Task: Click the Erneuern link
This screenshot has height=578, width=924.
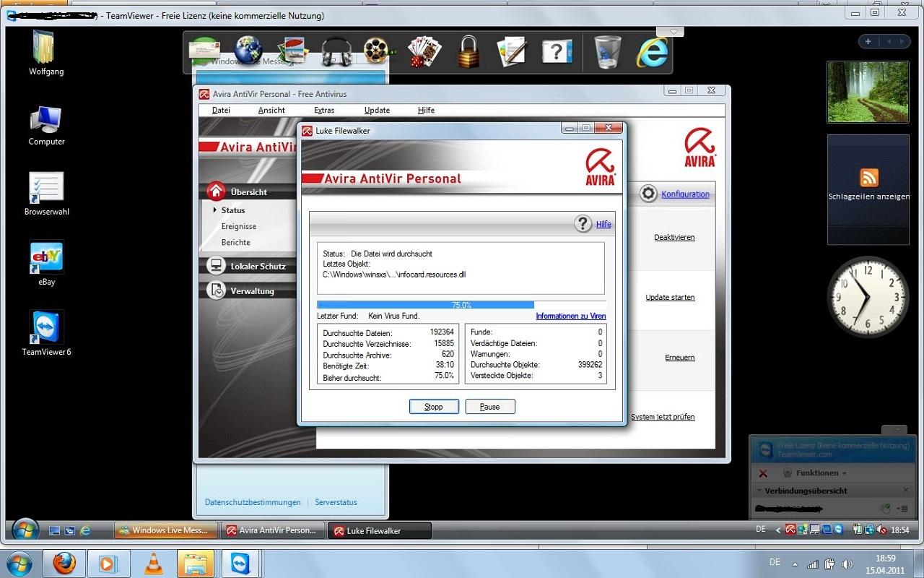Action: click(x=680, y=358)
